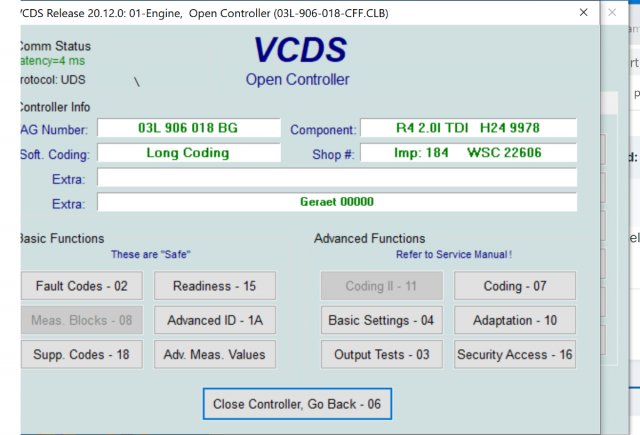Launch Basic Settings - 04
The image size is (640, 435).
[381, 320]
